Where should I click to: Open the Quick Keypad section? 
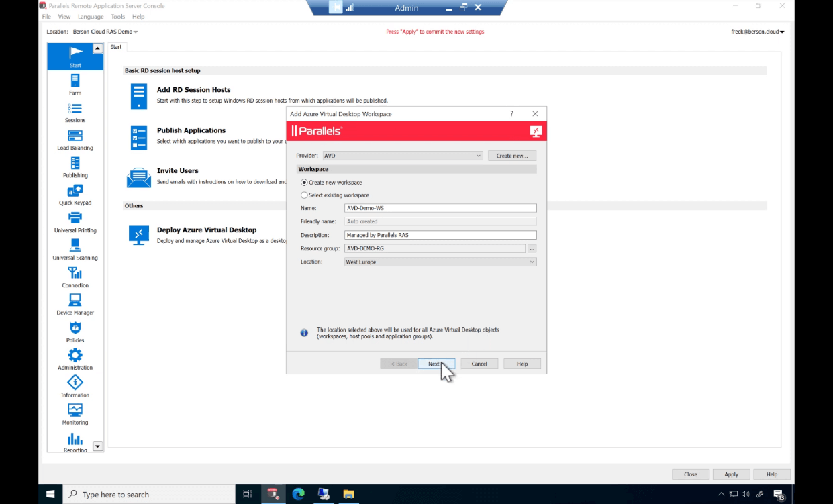tap(75, 194)
